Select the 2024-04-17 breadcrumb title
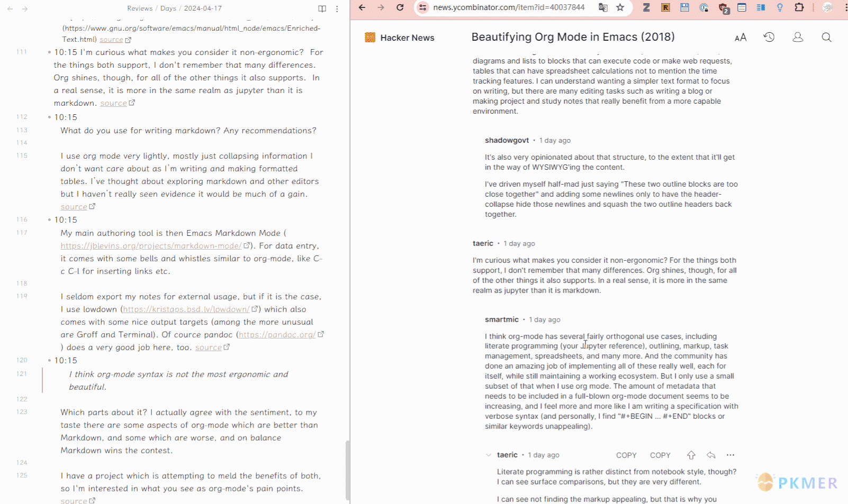The height and width of the screenshot is (504, 848). (203, 8)
